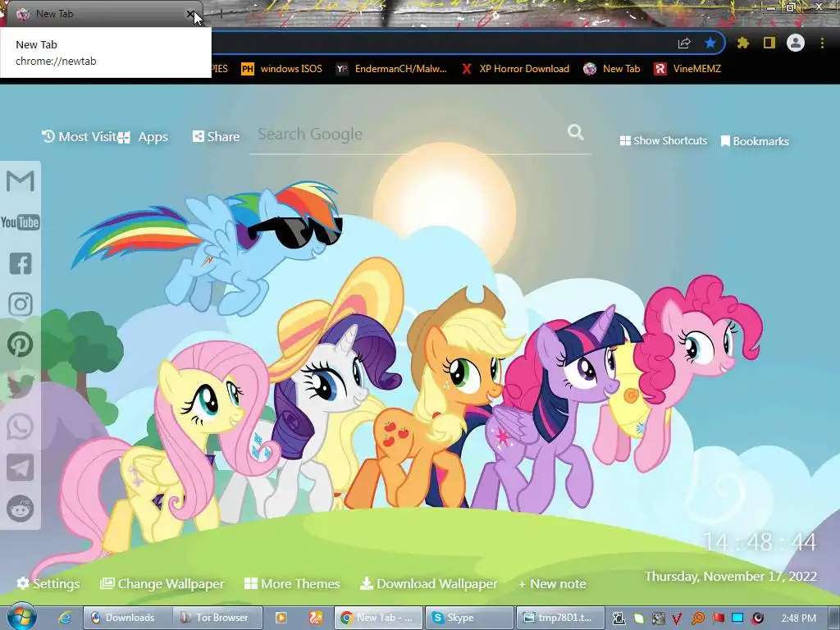
Task: Open the Windows Start menu
Action: [21, 617]
